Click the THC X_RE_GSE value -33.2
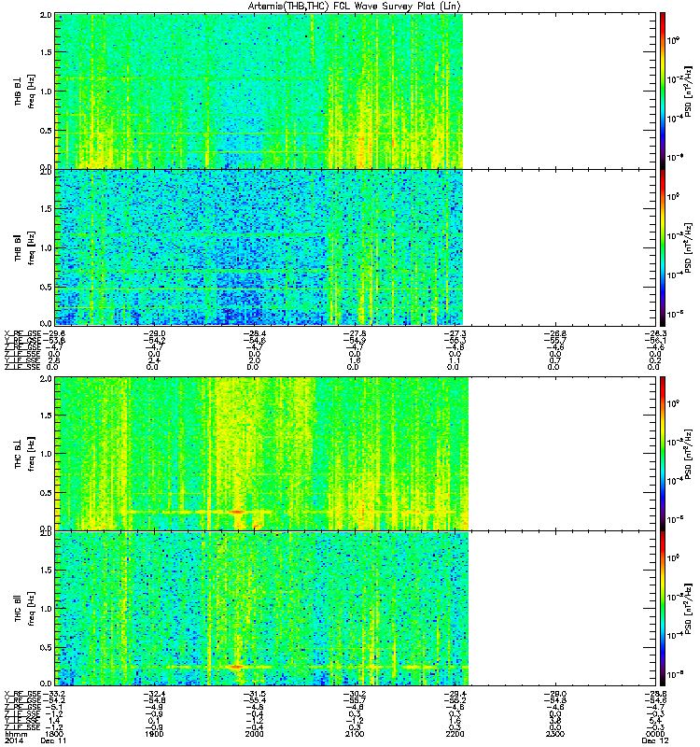This screenshot has width=700, height=747. click(x=53, y=694)
